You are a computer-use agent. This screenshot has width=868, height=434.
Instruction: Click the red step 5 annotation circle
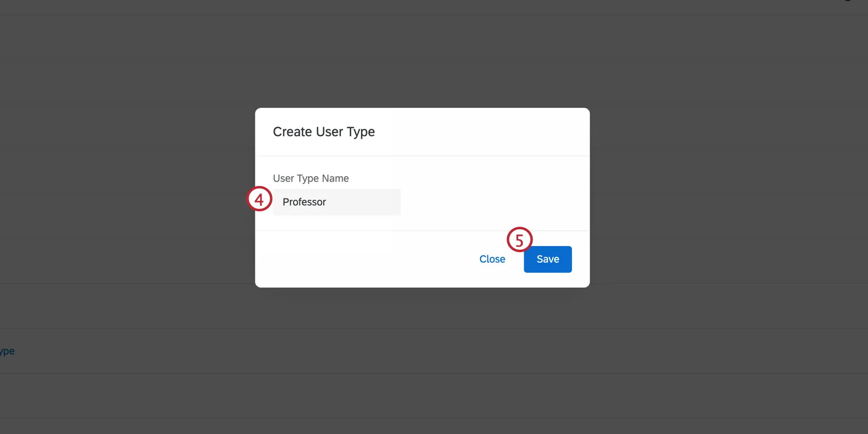coord(519,240)
